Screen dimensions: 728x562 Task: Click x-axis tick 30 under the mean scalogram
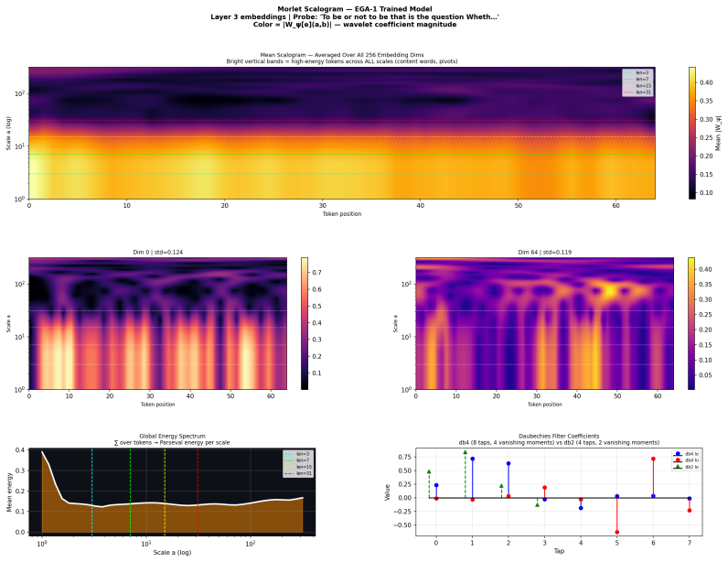pyautogui.click(x=322, y=205)
